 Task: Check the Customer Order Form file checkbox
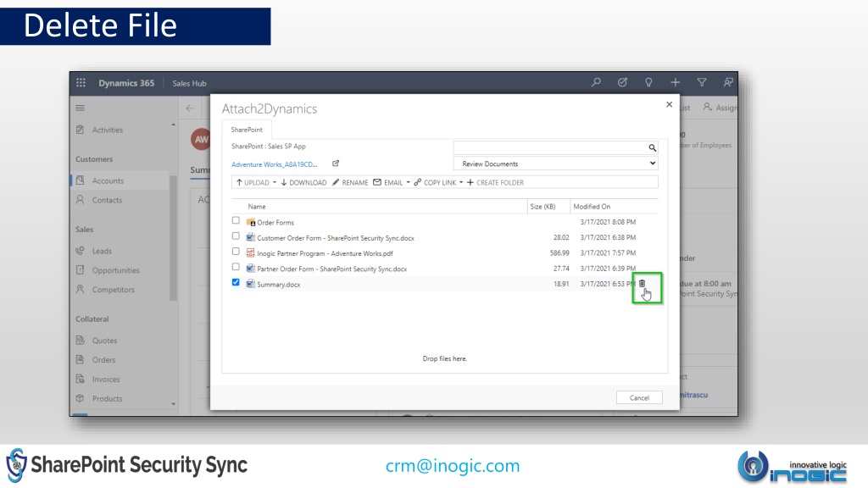[236, 236]
